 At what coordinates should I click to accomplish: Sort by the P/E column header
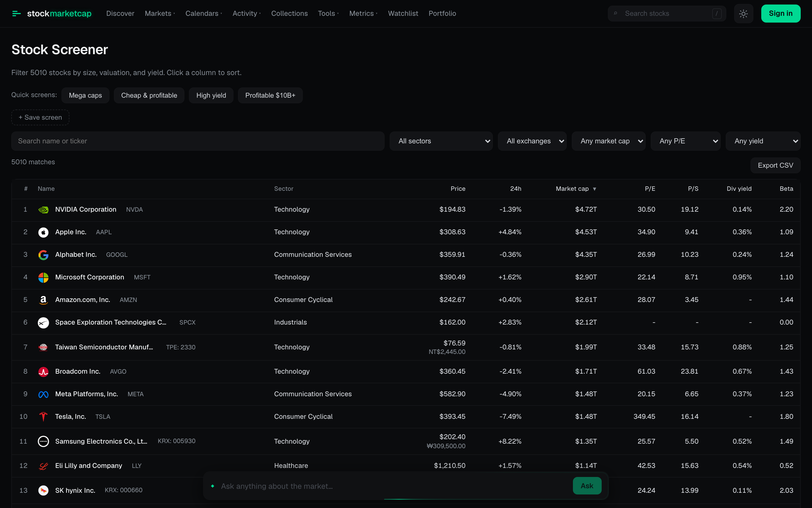650,189
